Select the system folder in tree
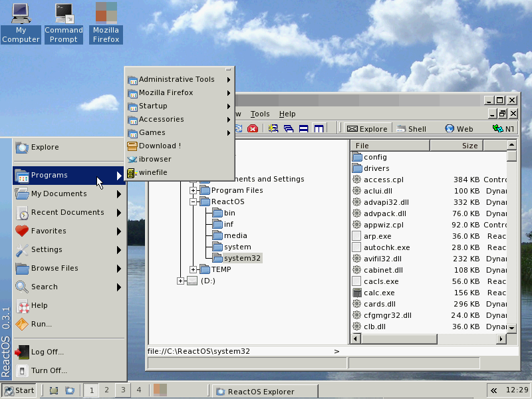Image resolution: width=532 pixels, height=399 pixels. [232, 247]
